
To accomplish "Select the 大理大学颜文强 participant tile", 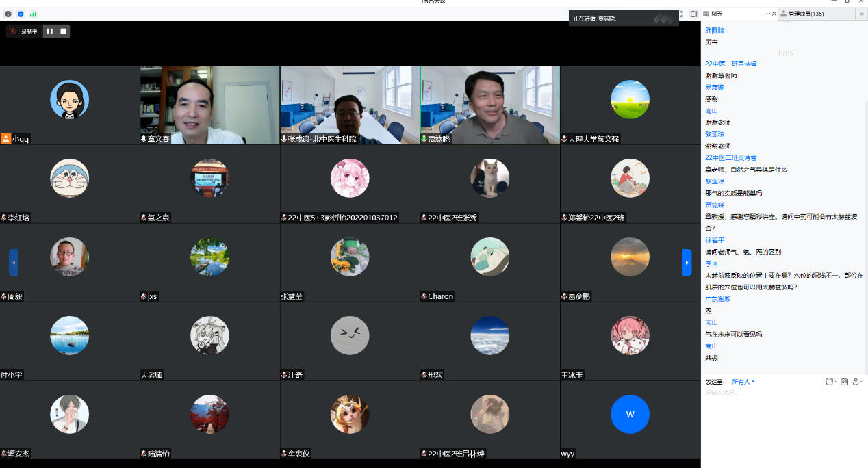I will [x=630, y=105].
